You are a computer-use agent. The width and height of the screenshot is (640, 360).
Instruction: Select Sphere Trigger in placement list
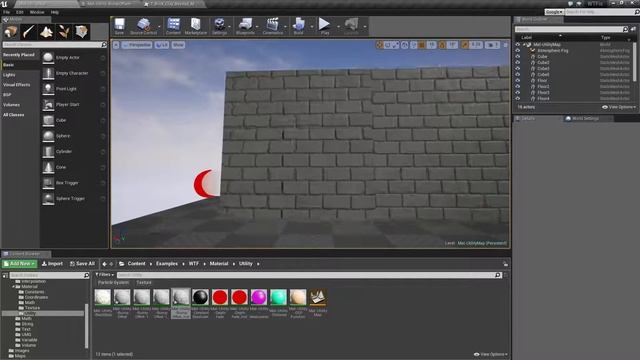tap(74, 198)
